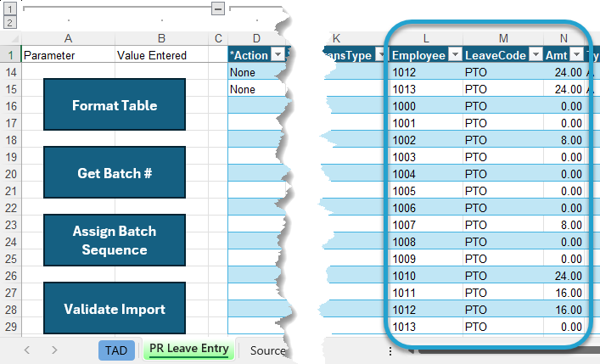The image size is (600, 364).
Task: Click the 8.00 amount for employee 1002
Action: tap(564, 140)
